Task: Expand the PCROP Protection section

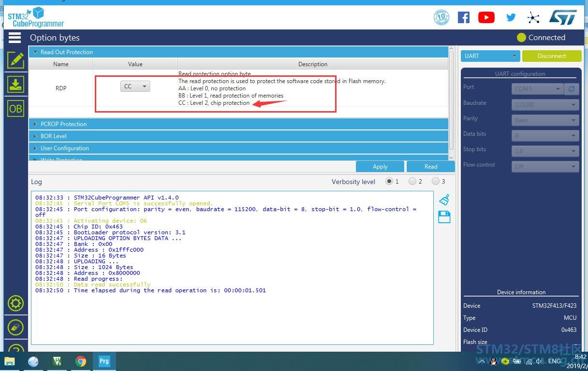Action: [x=238, y=124]
